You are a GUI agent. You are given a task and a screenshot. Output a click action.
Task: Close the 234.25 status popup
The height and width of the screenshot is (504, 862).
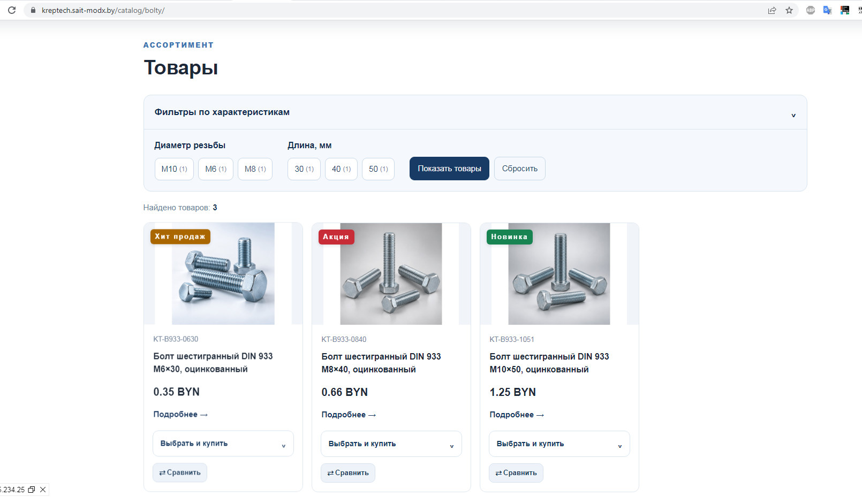[43, 490]
